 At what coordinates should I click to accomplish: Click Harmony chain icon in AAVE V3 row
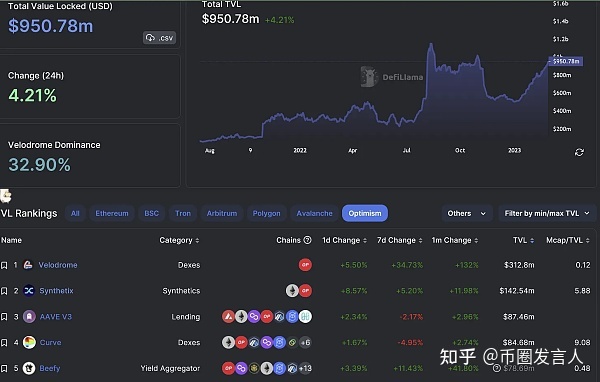305,317
